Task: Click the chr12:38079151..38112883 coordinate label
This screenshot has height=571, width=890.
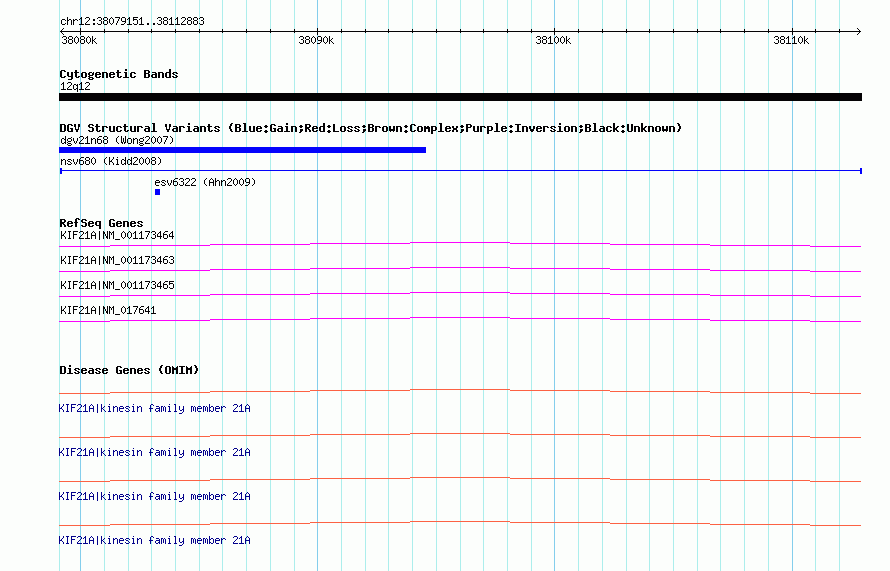Action: 132,22
